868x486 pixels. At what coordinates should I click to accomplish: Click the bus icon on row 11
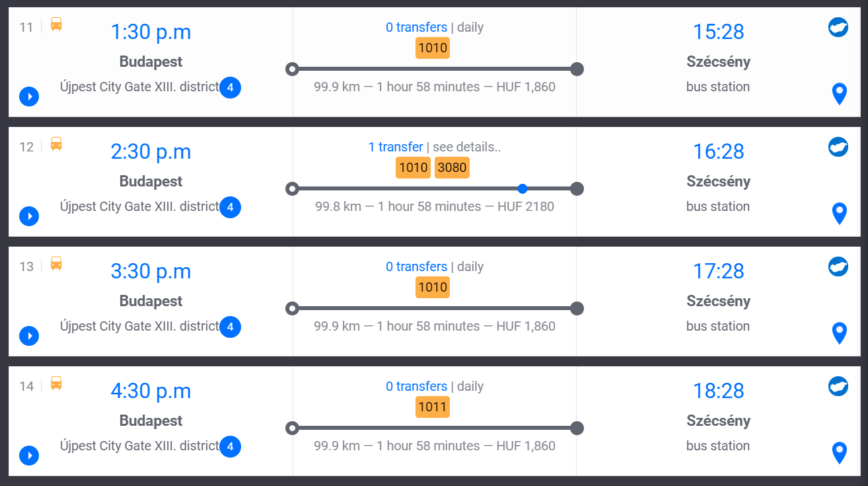pyautogui.click(x=56, y=24)
